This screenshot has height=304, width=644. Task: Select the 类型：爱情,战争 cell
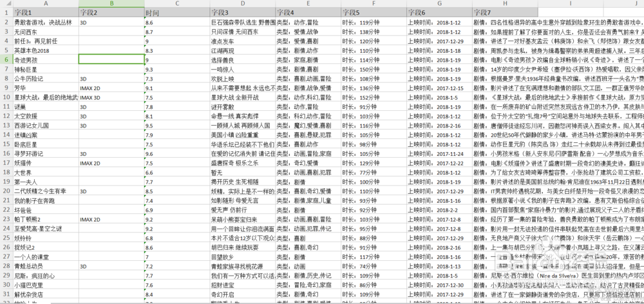click(x=308, y=32)
